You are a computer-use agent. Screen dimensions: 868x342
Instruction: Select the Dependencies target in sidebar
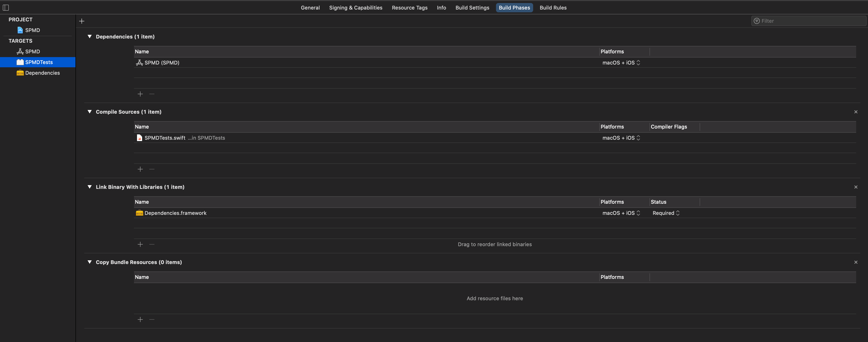pyautogui.click(x=42, y=73)
